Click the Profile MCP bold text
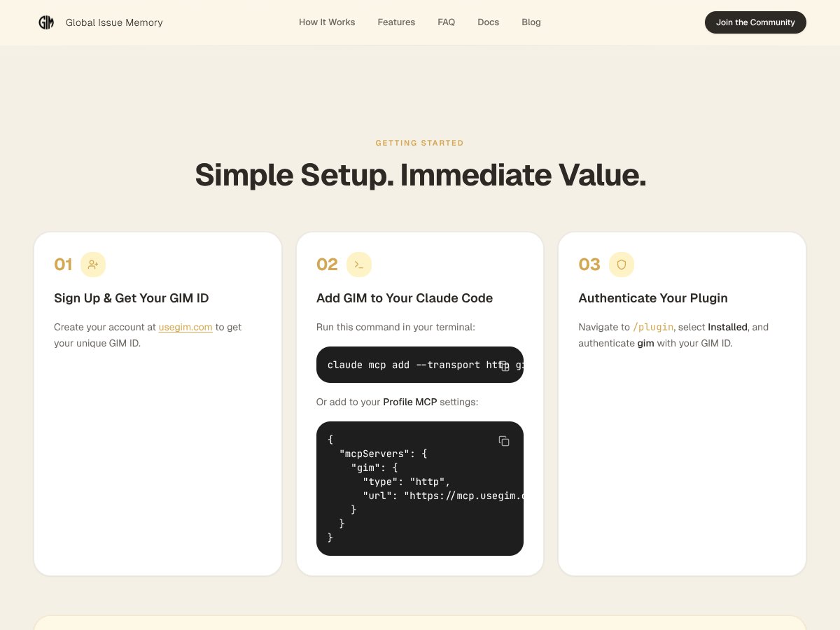This screenshot has height=630, width=840. (409, 402)
